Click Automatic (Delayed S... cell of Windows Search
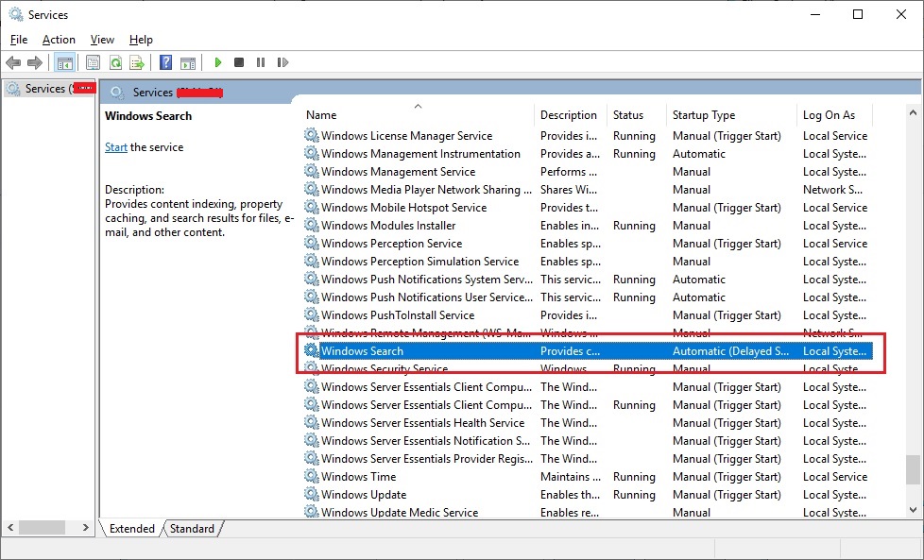 (x=730, y=351)
